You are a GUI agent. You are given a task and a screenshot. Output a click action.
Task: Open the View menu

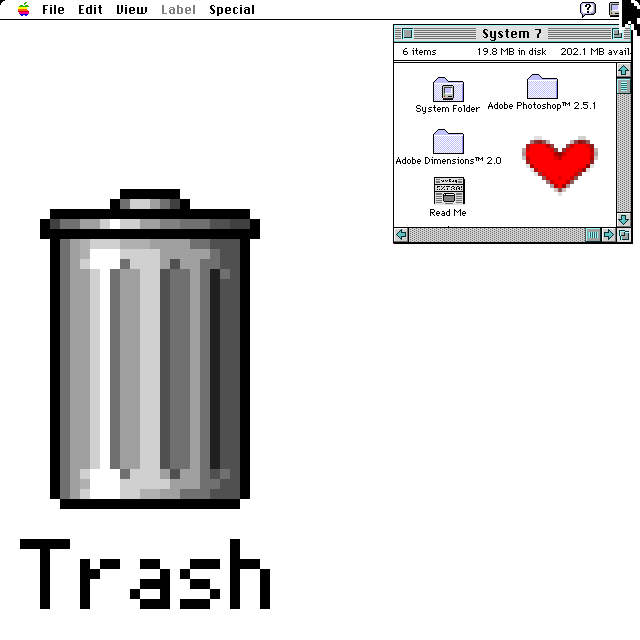click(131, 10)
